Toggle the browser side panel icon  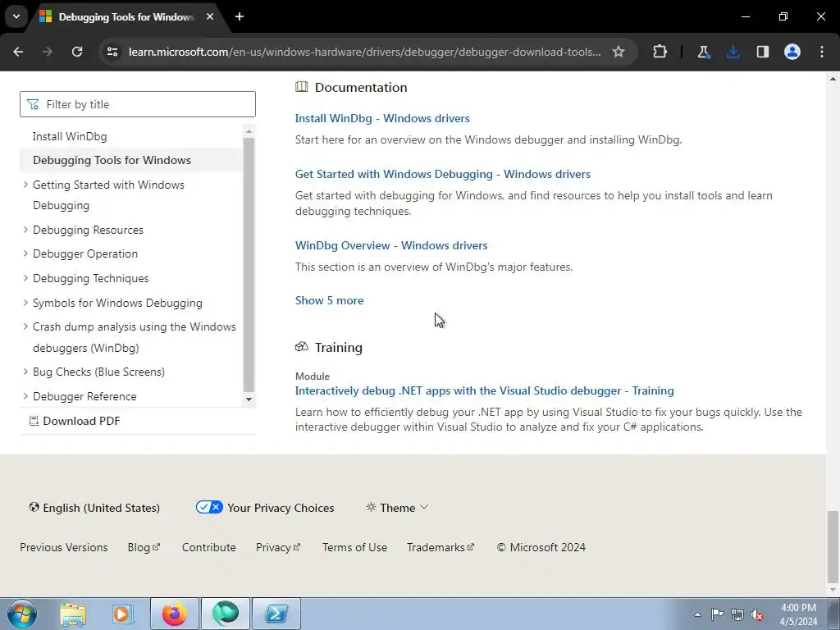tap(762, 52)
